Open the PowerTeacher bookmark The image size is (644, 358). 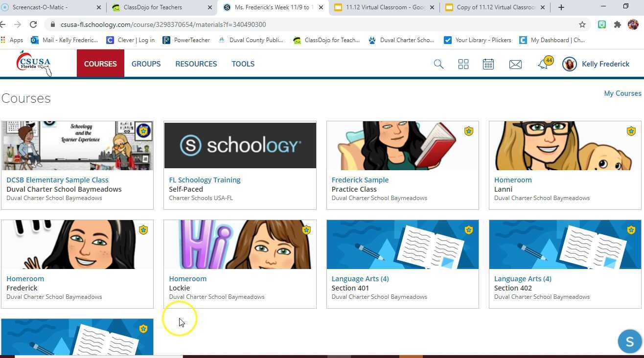click(186, 40)
